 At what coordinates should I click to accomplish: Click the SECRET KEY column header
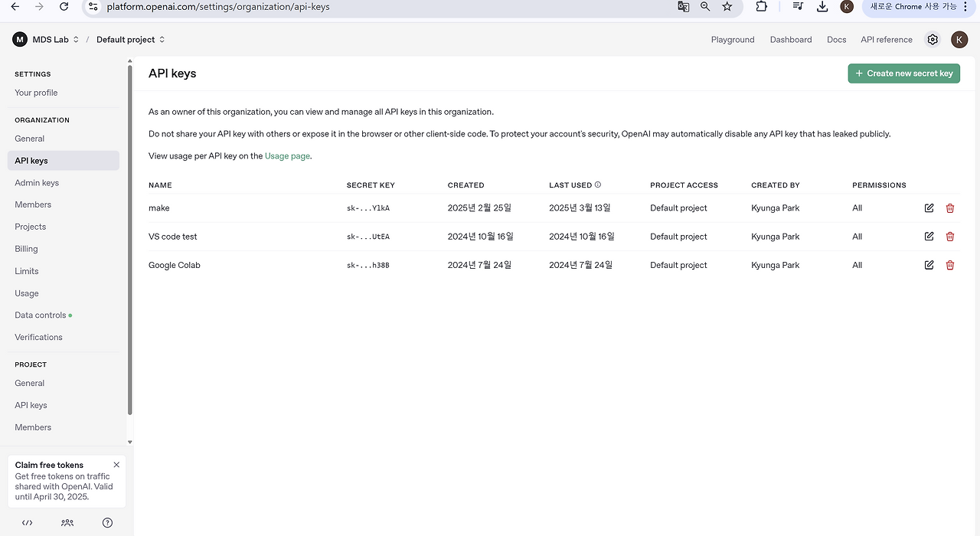click(x=371, y=185)
